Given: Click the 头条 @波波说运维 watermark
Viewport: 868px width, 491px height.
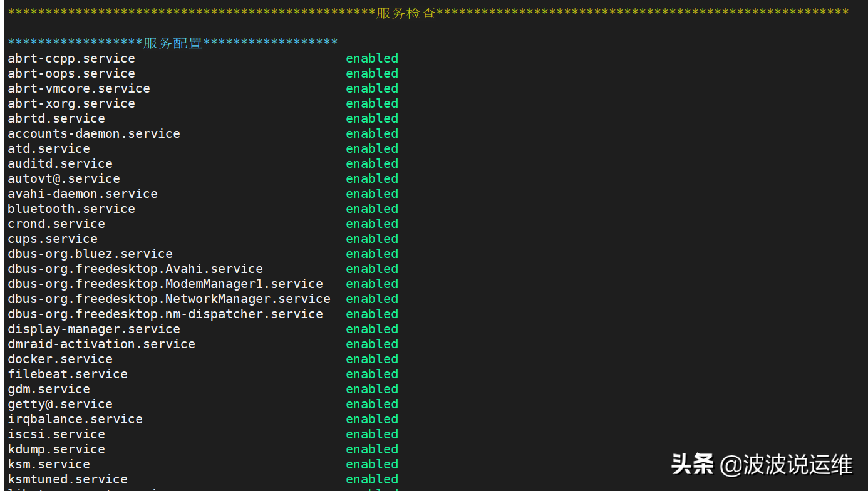Looking at the screenshot, I should [762, 465].
